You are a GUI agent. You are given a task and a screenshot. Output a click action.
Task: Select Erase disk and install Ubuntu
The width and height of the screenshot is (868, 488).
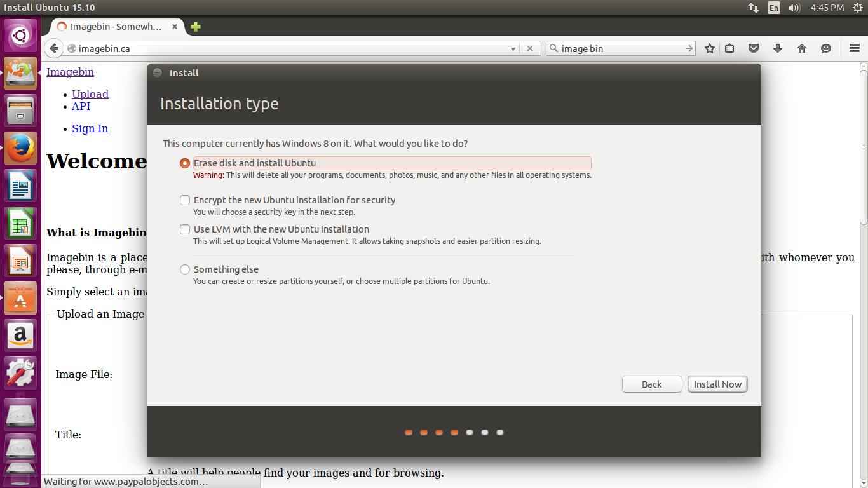185,163
